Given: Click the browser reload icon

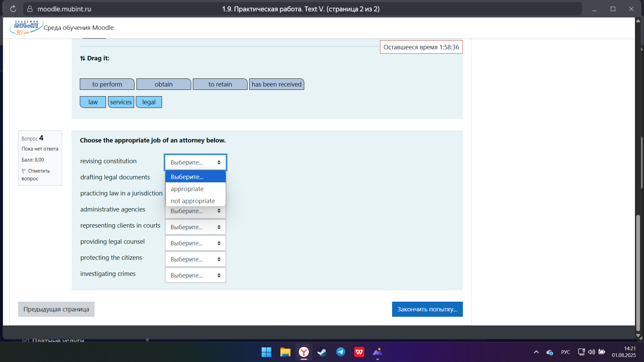Looking at the screenshot, I should click(x=13, y=9).
